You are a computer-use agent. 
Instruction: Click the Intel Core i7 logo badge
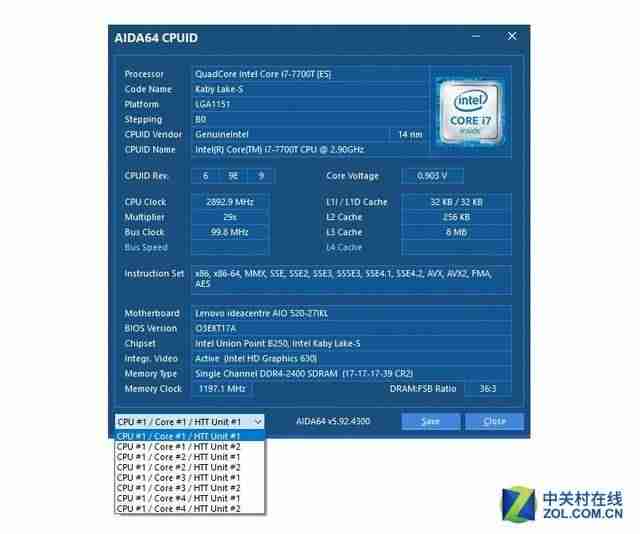click(470, 112)
